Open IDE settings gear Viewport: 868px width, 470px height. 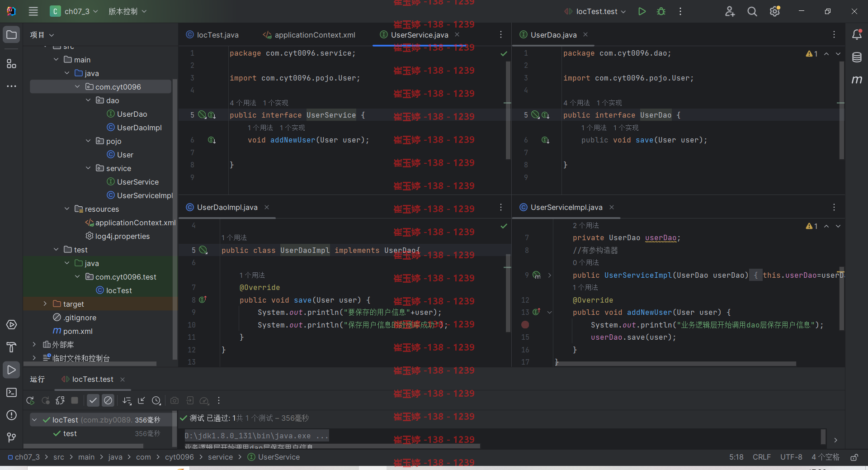pos(775,11)
